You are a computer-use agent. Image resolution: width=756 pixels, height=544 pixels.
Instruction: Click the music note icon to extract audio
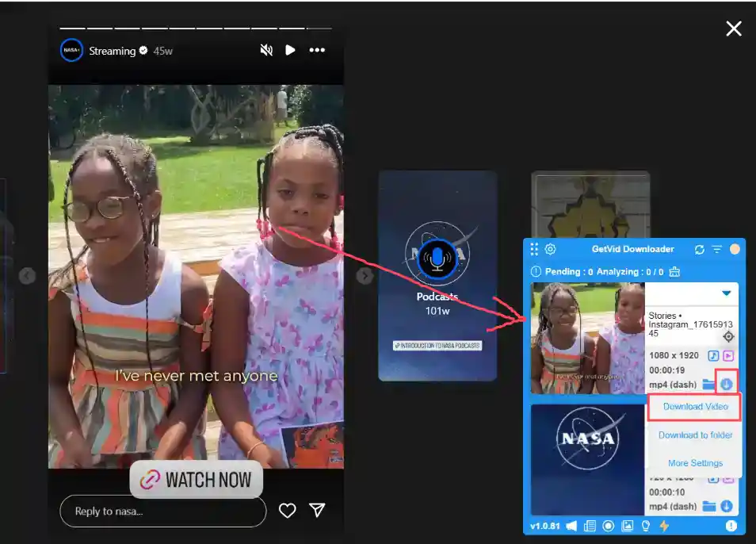pyautogui.click(x=714, y=355)
